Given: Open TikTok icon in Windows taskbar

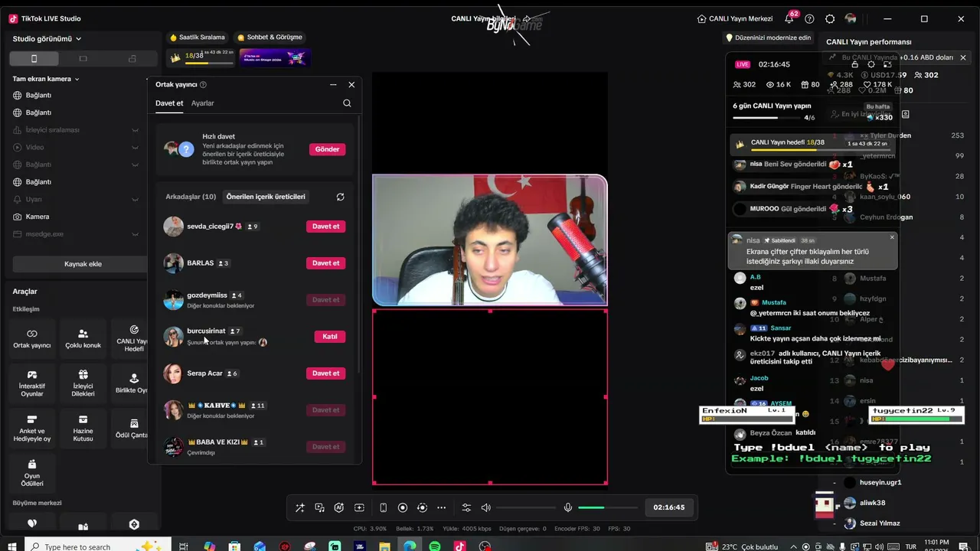Looking at the screenshot, I should click(x=459, y=546).
